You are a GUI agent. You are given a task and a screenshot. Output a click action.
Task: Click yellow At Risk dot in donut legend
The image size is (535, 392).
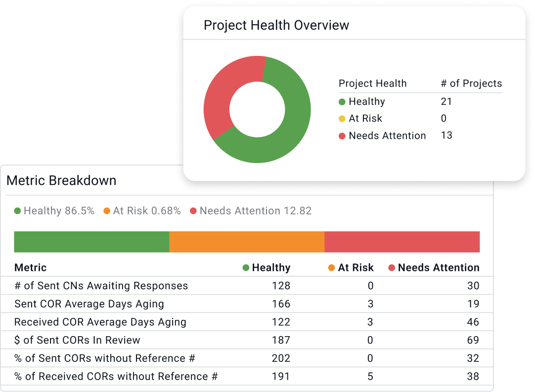point(342,119)
